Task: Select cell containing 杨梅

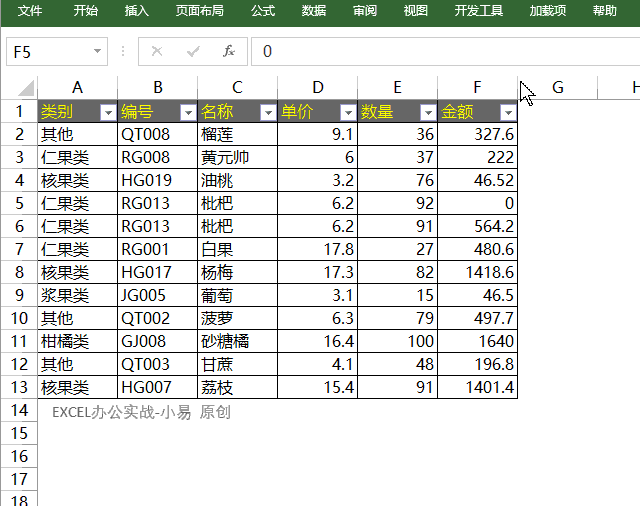Action: pos(238,272)
